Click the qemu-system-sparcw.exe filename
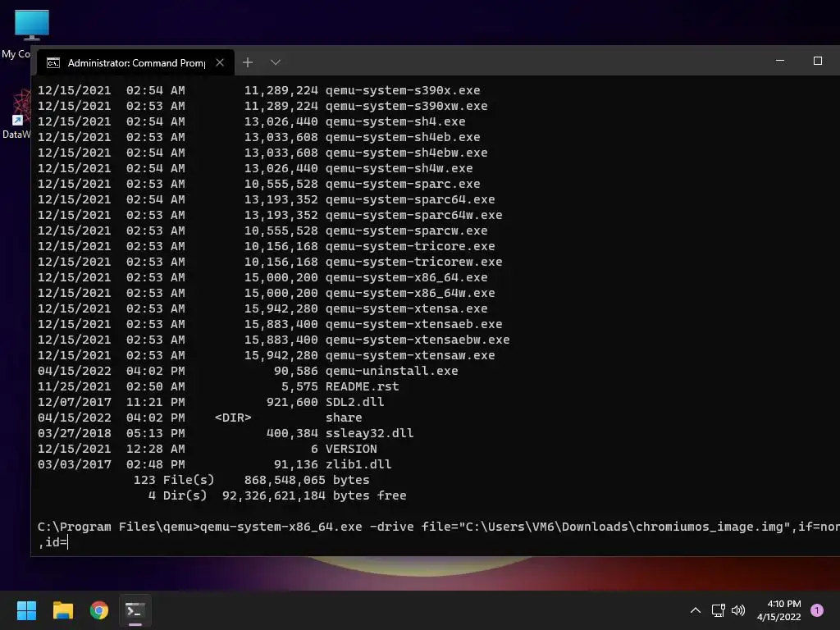 point(406,231)
